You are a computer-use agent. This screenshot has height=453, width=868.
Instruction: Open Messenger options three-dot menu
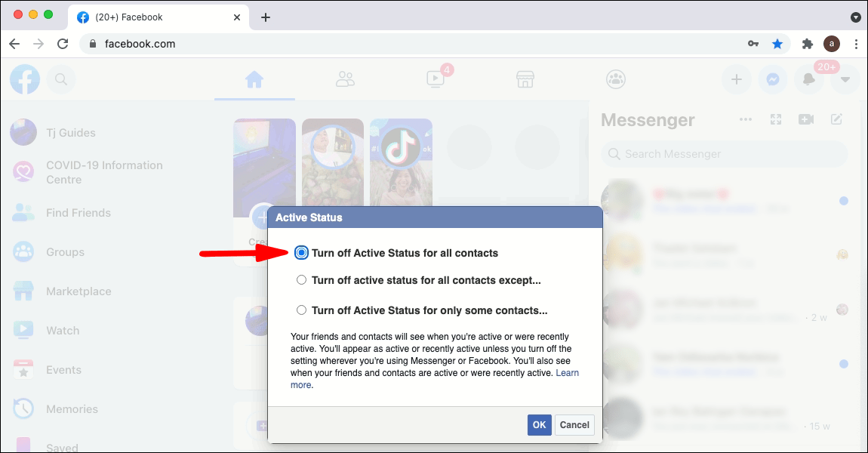coord(746,119)
